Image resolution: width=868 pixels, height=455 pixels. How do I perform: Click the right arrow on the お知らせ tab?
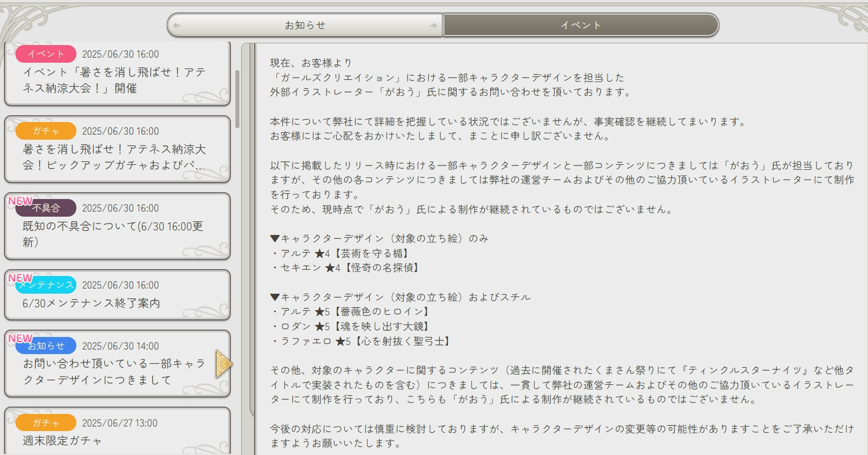point(433,25)
